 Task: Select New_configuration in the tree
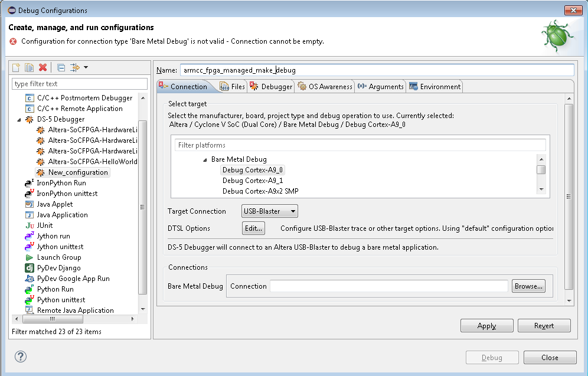coord(77,172)
